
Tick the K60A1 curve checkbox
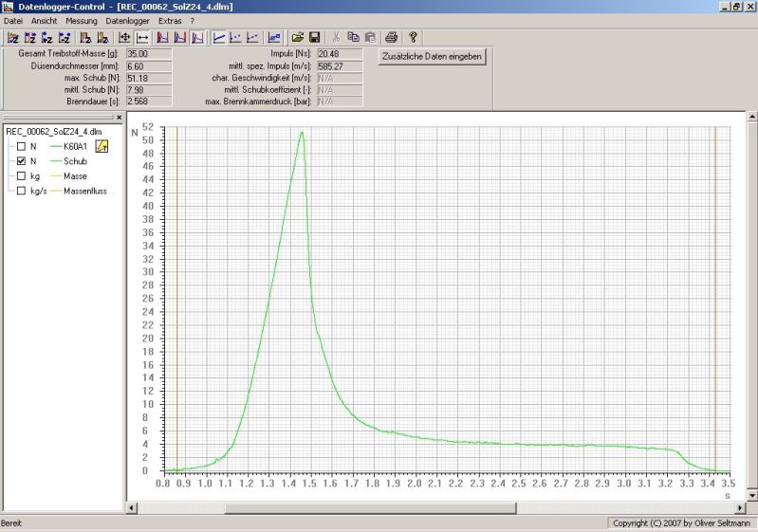[x=21, y=147]
